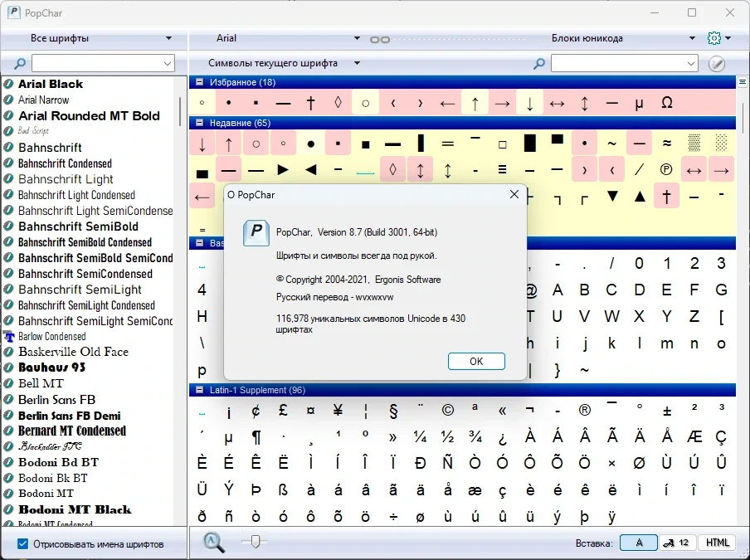Pick the registered sign in Latin-1 Supplement
This screenshot has width=750, height=560.
click(x=585, y=411)
